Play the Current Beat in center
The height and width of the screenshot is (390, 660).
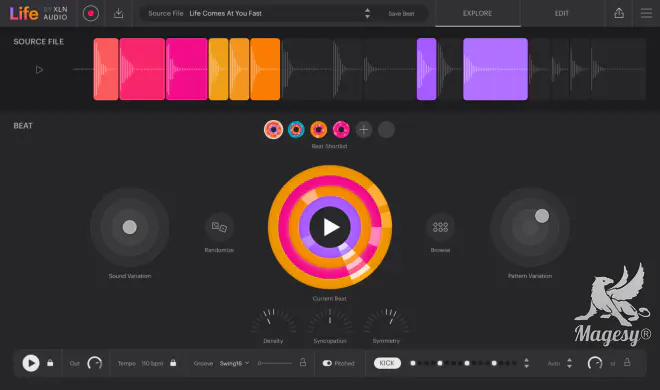tap(330, 227)
